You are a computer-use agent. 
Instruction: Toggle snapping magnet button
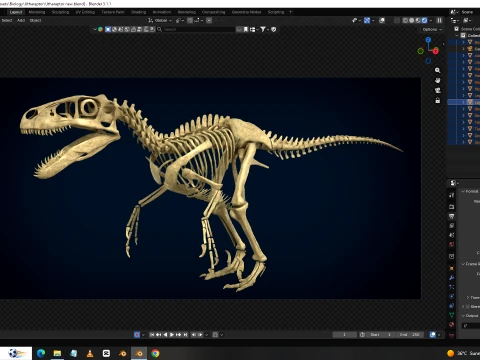tap(190, 20)
